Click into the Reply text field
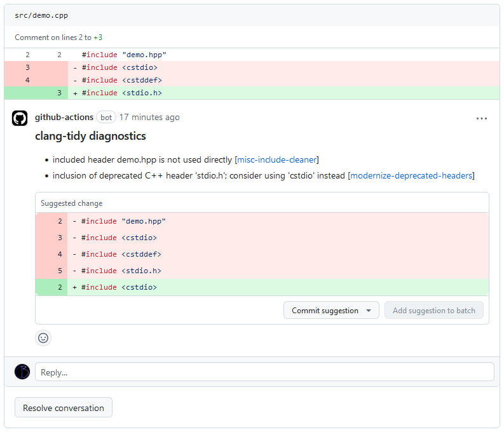Viewport: 504px width, 432px height. 264,372
